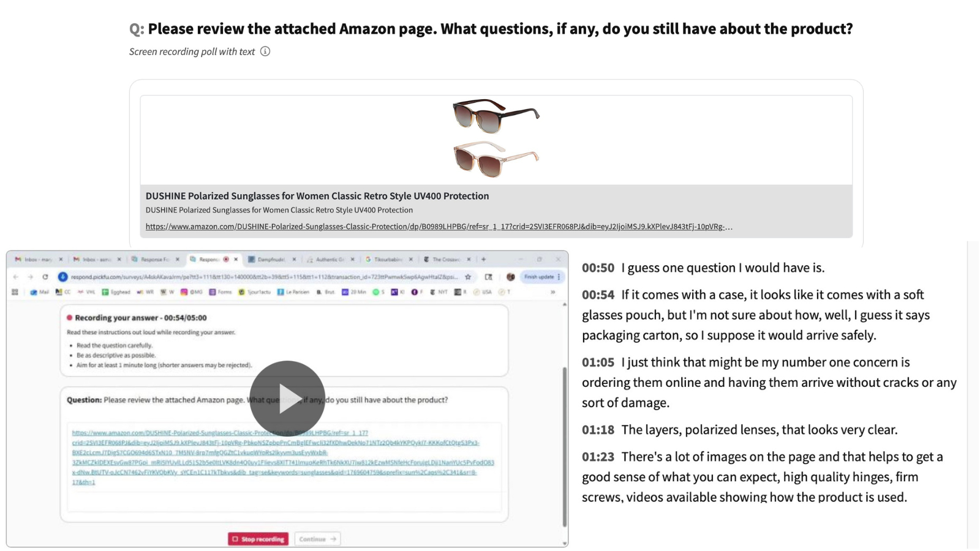Viewport: 980px width, 551px height.
Task: Click the Mail bookmark in the recorded browser
Action: pyautogui.click(x=39, y=292)
